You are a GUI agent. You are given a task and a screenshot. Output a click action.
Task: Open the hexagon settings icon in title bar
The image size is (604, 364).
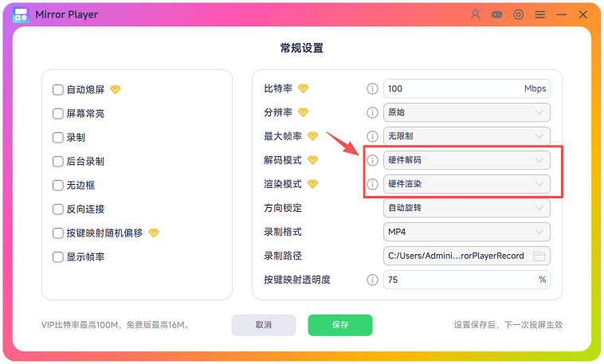[x=519, y=14]
